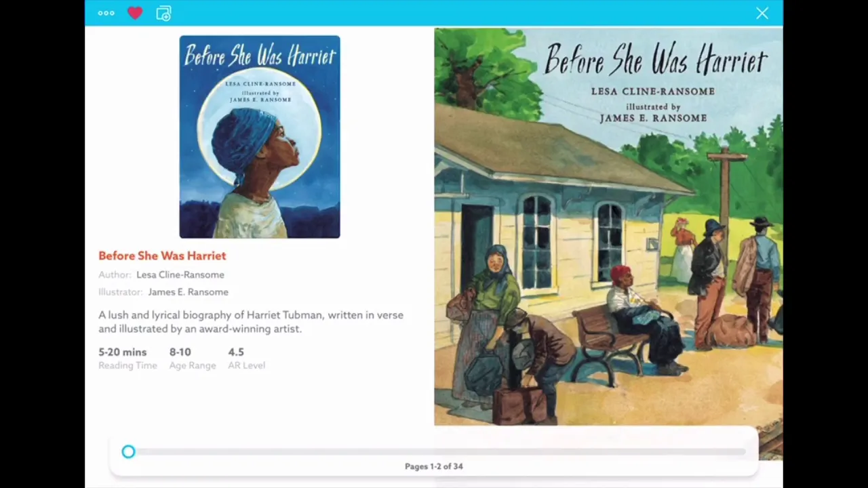The width and height of the screenshot is (868, 488).
Task: Click the Pages 1-2 of 34 indicator
Action: click(x=434, y=466)
